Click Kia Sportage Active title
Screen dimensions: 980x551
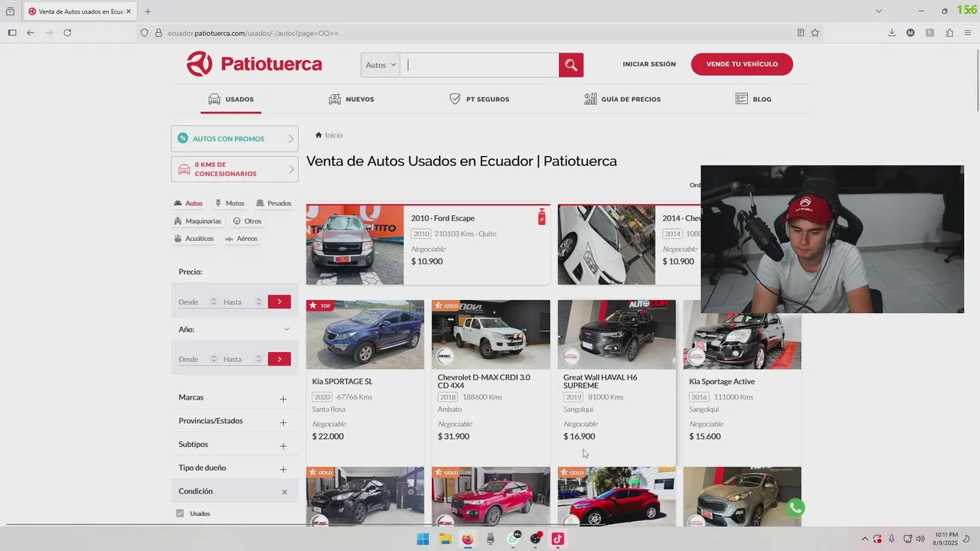click(722, 381)
